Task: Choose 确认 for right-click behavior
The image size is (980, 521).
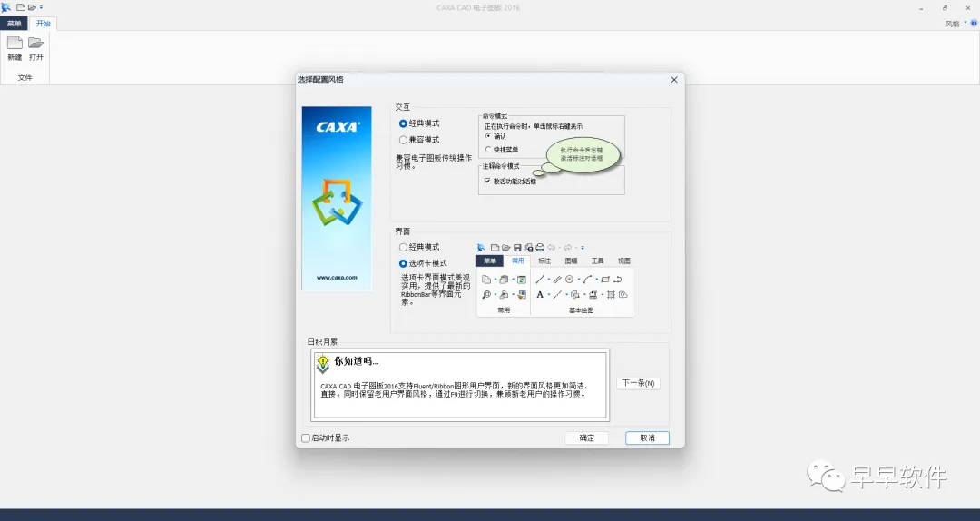Action: [496, 136]
